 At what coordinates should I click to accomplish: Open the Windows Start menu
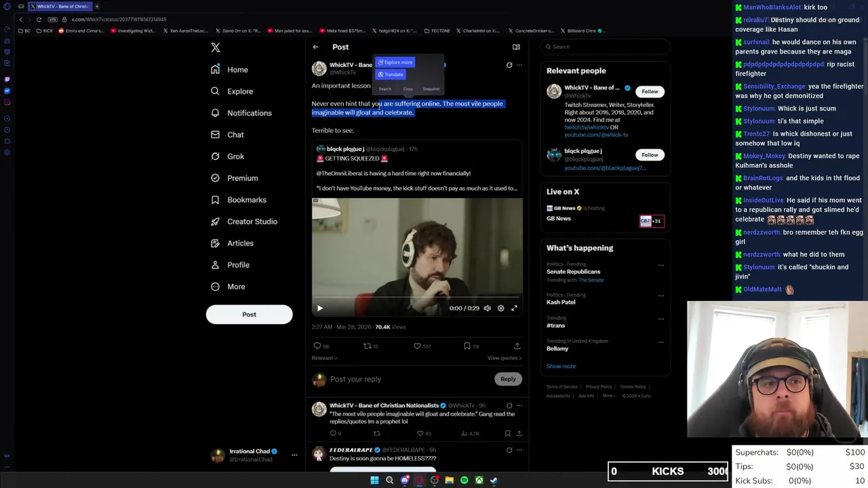click(x=374, y=481)
